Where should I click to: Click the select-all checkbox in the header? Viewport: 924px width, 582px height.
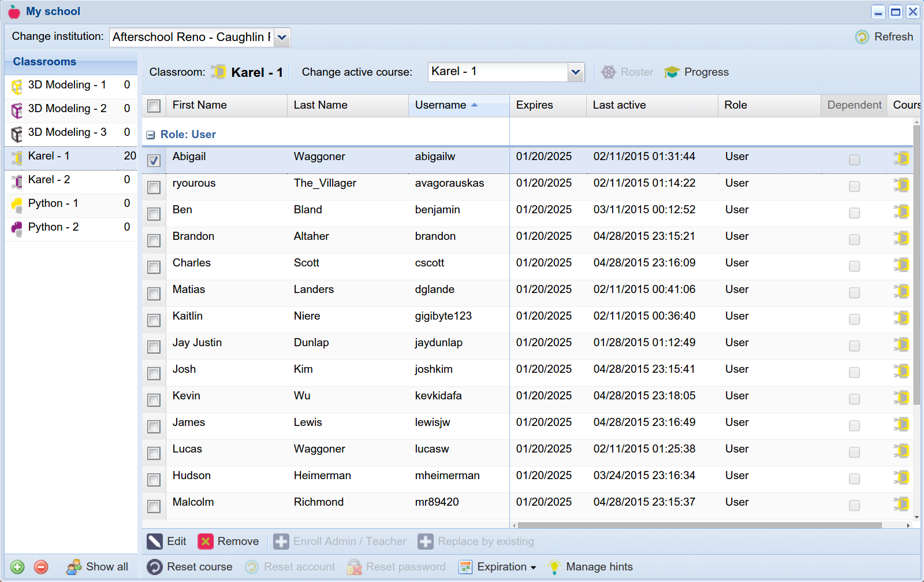coord(153,105)
